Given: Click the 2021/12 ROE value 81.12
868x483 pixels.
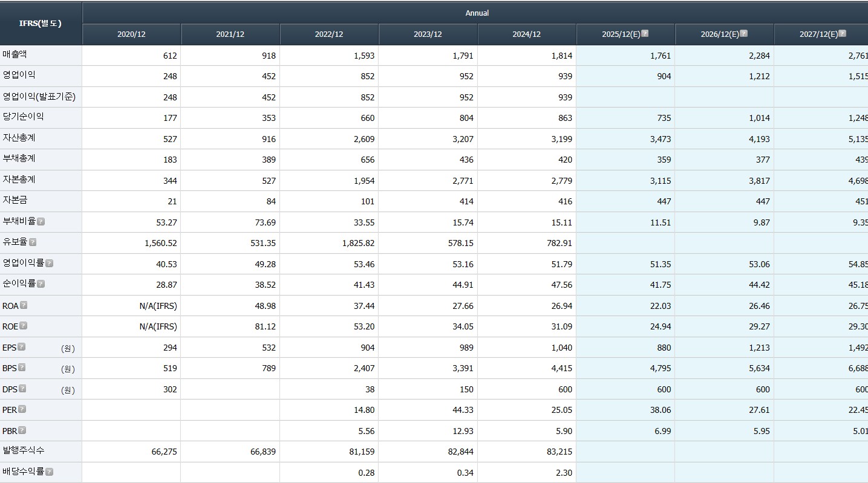Looking at the screenshot, I should (265, 326).
